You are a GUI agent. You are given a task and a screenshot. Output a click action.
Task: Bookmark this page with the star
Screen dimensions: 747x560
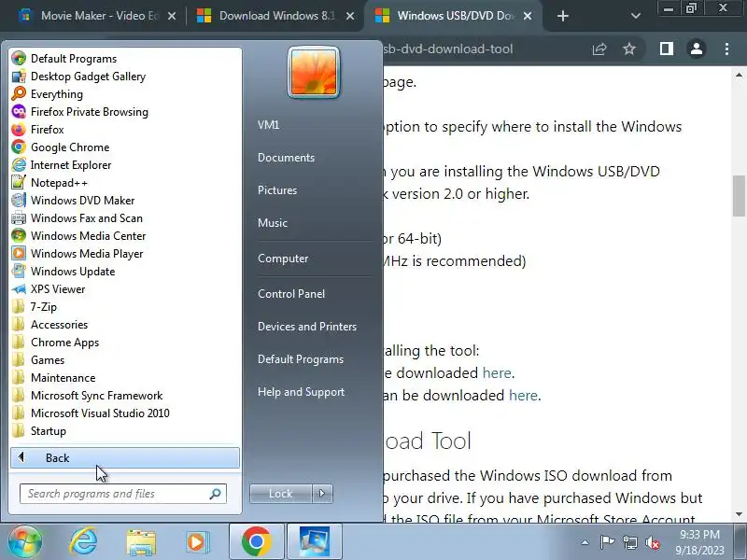tap(629, 49)
